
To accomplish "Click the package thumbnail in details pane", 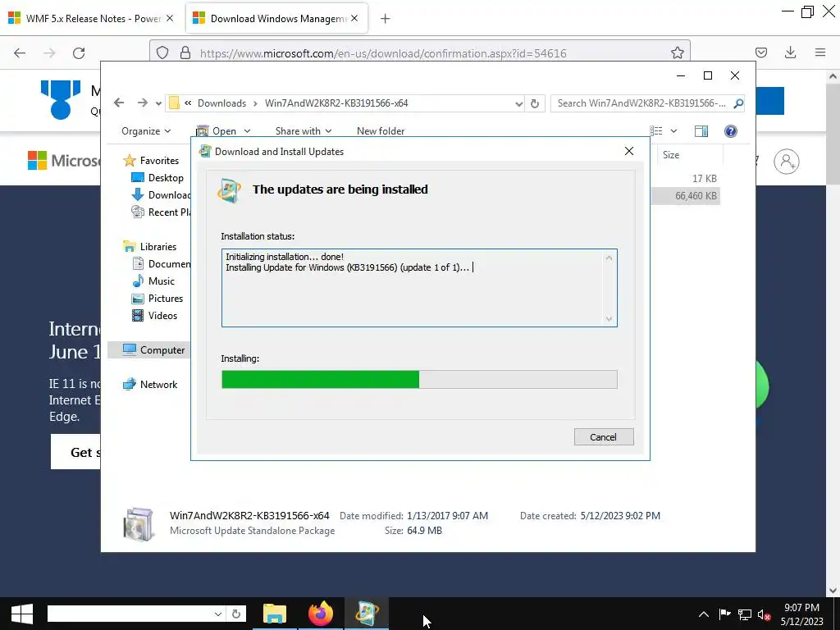I will [139, 524].
